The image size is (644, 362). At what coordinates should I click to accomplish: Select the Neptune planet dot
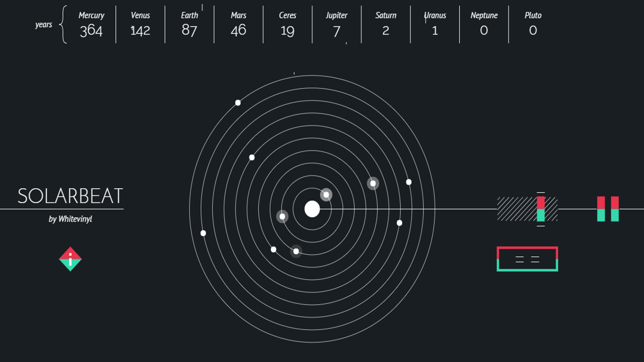[x=203, y=233]
